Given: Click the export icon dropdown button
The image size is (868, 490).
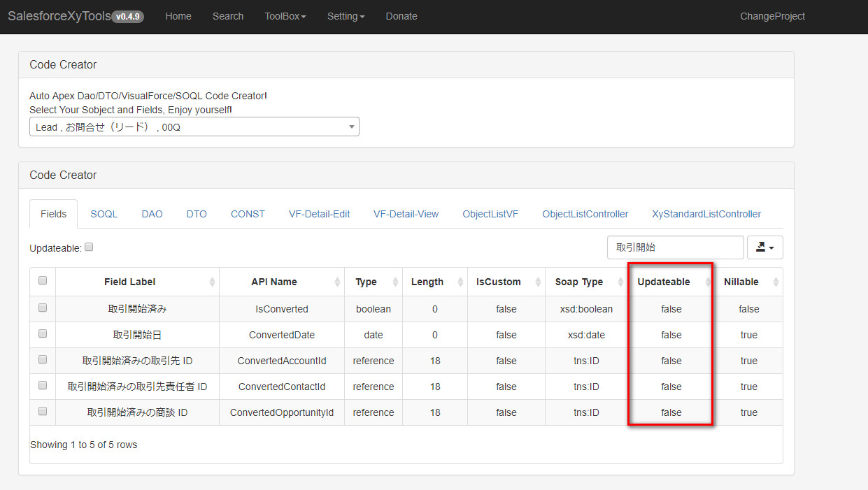Looking at the screenshot, I should click(x=765, y=247).
